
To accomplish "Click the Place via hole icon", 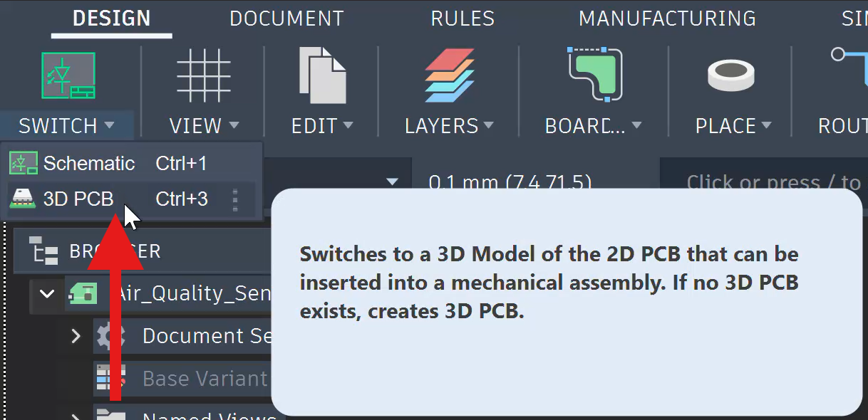I will [x=731, y=75].
